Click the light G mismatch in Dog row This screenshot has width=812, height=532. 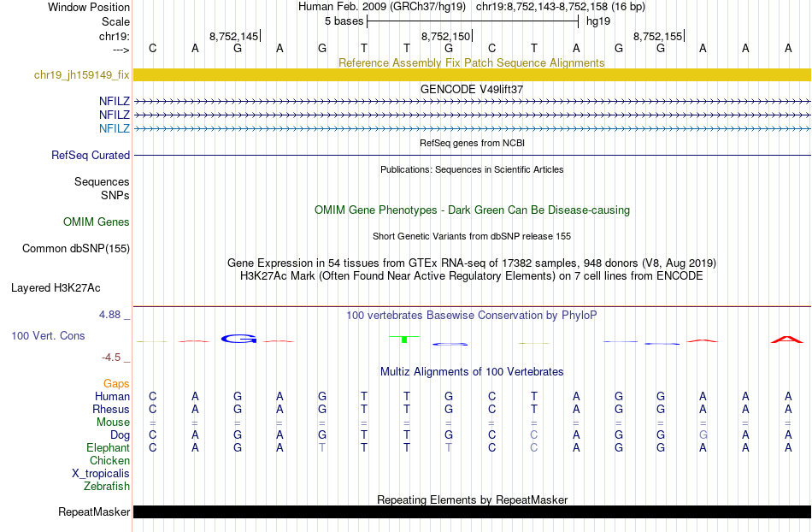point(703,435)
